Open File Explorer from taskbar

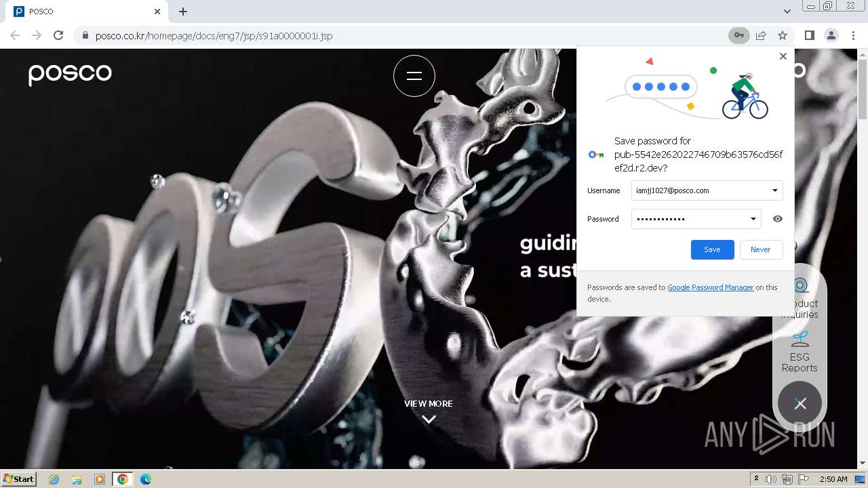(77, 479)
